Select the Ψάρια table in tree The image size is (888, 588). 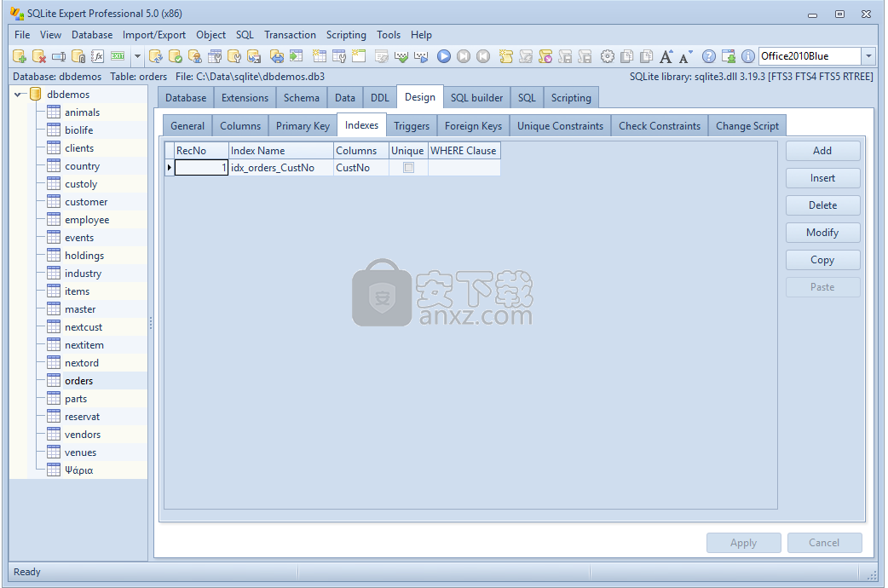[78, 470]
